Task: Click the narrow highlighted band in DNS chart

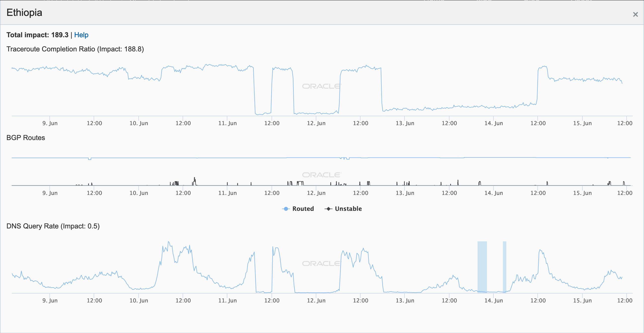Action: point(505,266)
